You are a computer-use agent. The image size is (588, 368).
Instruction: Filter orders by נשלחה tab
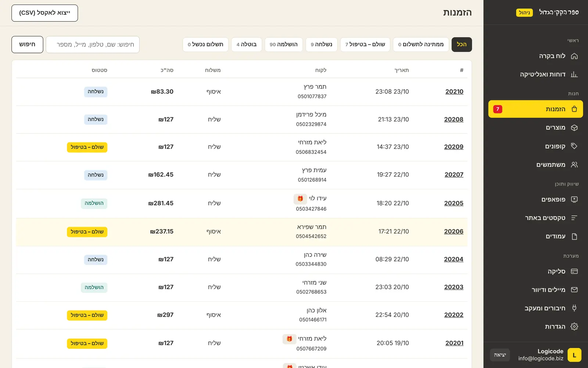tap(321, 45)
